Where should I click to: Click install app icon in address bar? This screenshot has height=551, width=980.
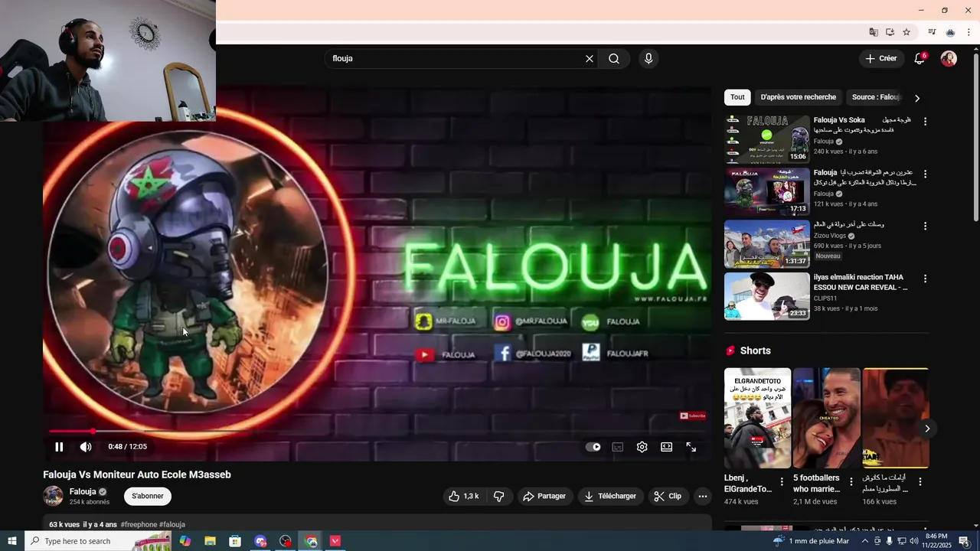point(890,32)
